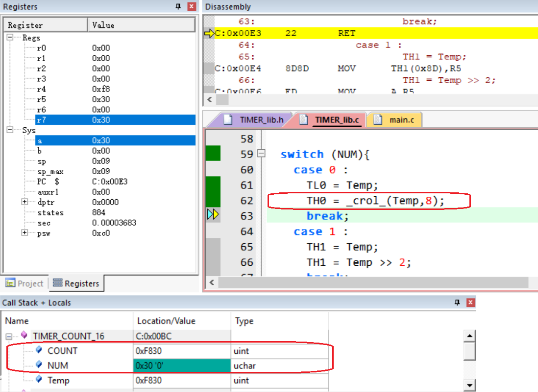This screenshot has height=392, width=538.
Task: Click the Name column header in Locals
Action: 67,321
